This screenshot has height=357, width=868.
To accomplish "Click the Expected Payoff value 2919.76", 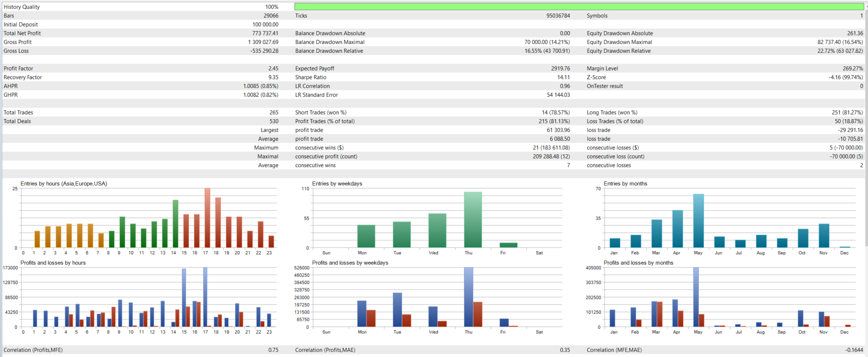I will coord(560,69).
